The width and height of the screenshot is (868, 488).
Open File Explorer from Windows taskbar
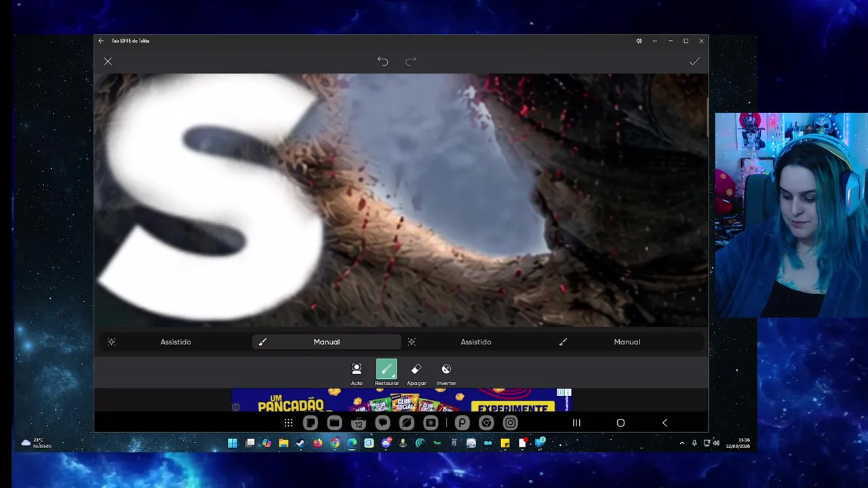(x=283, y=443)
